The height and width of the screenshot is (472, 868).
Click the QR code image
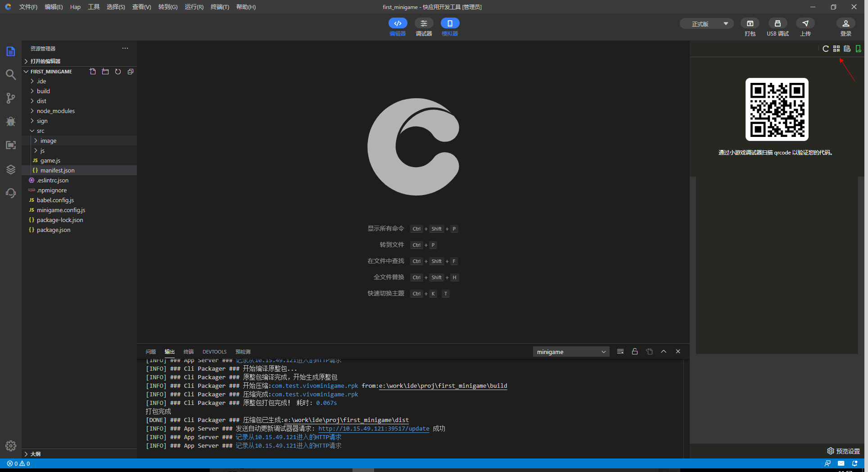(777, 109)
